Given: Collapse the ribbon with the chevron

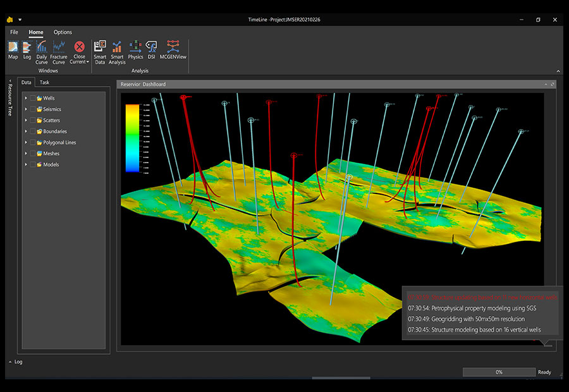Looking at the screenshot, I should point(558,71).
